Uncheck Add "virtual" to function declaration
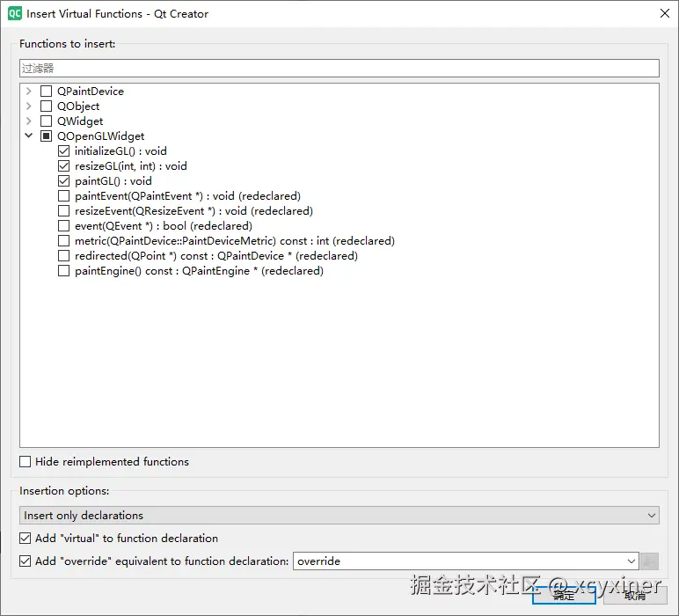Image resolution: width=679 pixels, height=616 pixels. point(26,538)
